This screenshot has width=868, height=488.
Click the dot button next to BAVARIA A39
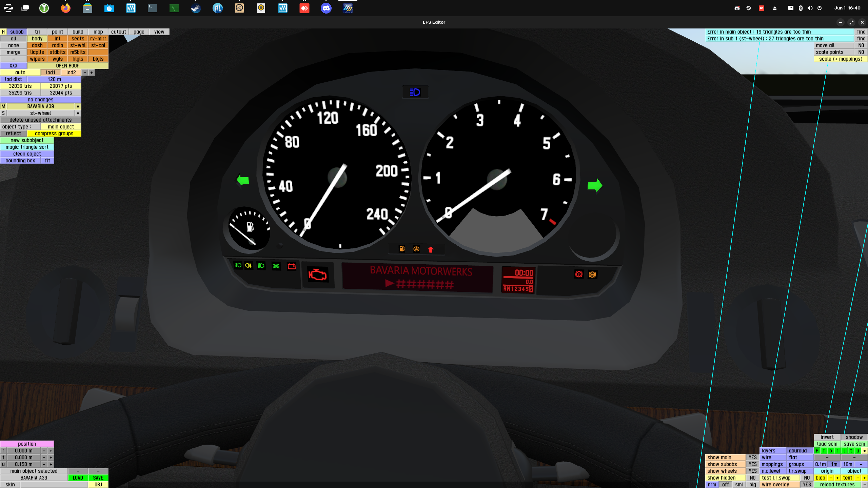78,106
